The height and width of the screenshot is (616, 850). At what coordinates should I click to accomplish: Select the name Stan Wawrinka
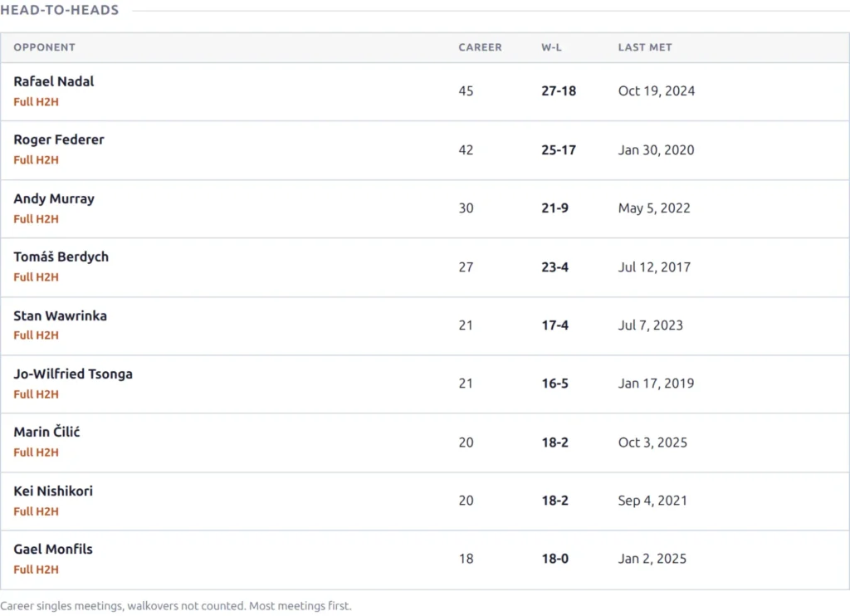60,315
